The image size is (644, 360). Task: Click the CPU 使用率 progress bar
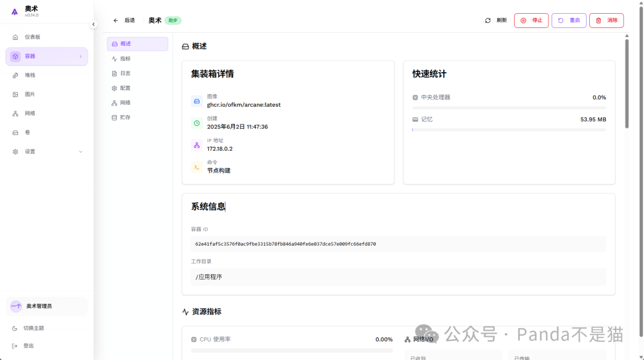[x=292, y=350]
